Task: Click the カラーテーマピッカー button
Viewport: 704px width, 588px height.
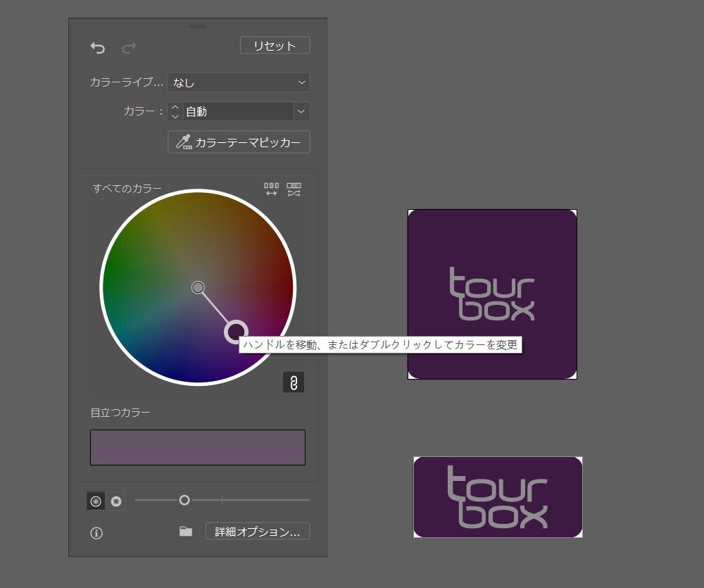Action: [x=239, y=142]
